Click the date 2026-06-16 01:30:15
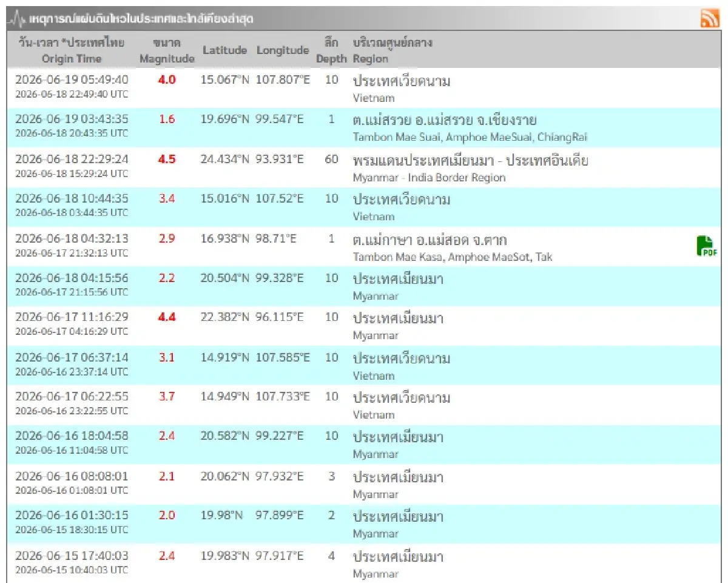The width and height of the screenshot is (728, 583). [x=72, y=516]
